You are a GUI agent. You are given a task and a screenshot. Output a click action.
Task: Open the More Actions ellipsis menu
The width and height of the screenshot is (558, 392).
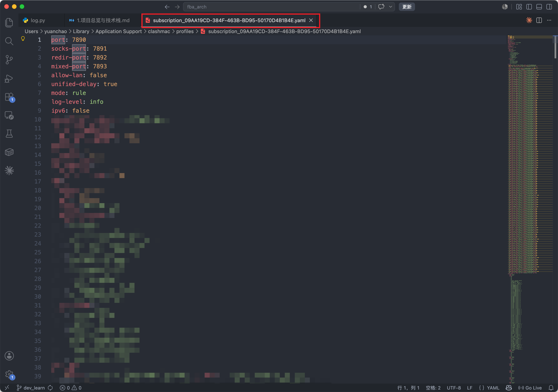pyautogui.click(x=549, y=20)
